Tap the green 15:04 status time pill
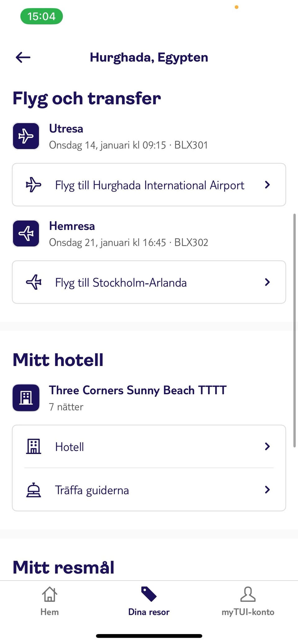The height and width of the screenshot is (644, 298). (x=42, y=16)
